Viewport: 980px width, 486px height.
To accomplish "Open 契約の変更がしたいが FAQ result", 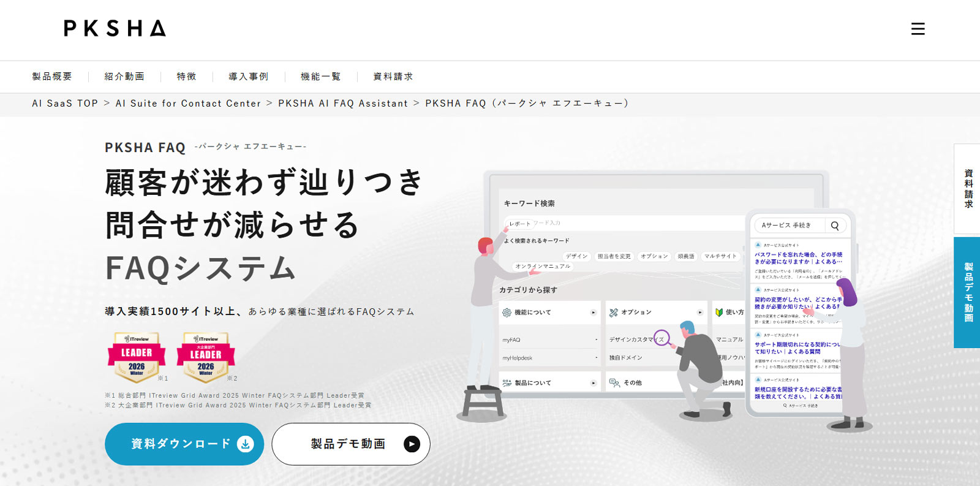I will click(798, 303).
